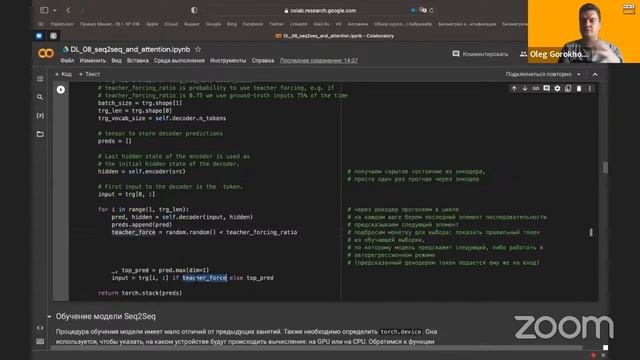Open the Вставка menu

coord(138,60)
